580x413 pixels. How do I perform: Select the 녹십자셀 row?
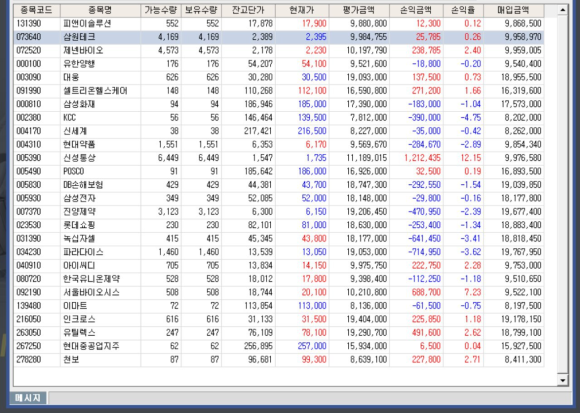point(279,238)
